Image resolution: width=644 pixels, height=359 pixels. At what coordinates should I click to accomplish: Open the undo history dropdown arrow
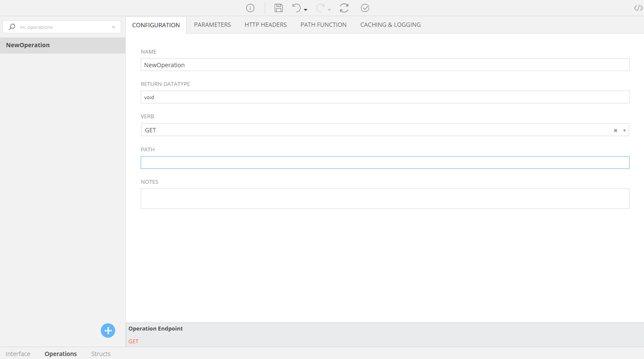(x=306, y=10)
